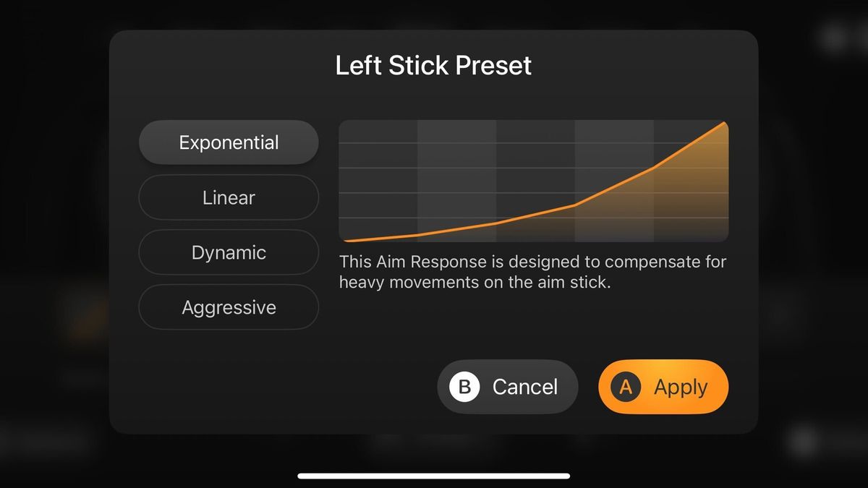868x488 pixels.
Task: Click the blurred icon in the background's top-right corner
Action: coord(835,38)
